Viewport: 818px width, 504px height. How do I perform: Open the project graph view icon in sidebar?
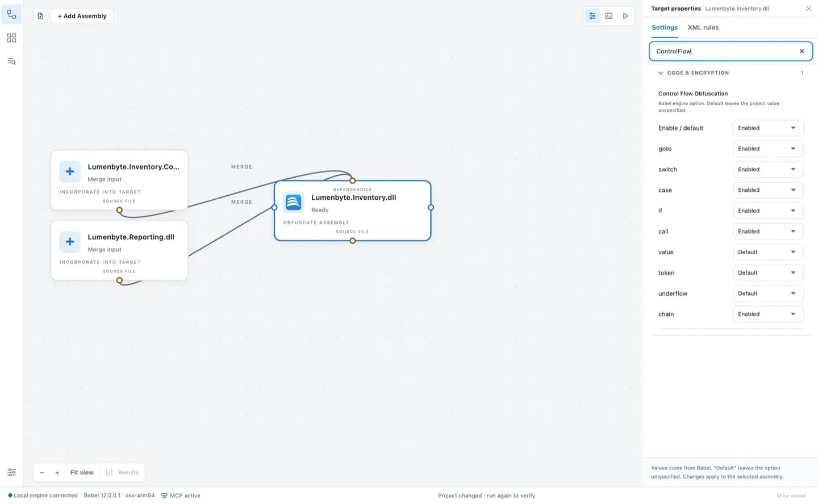click(x=11, y=15)
